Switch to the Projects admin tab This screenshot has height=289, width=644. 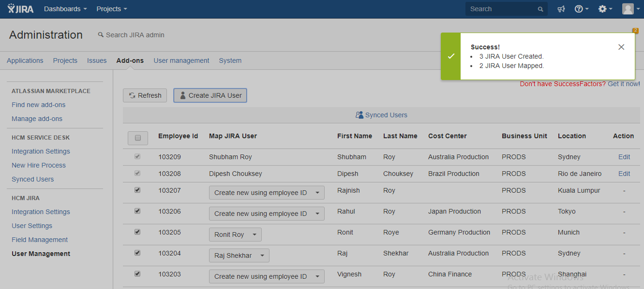click(65, 61)
